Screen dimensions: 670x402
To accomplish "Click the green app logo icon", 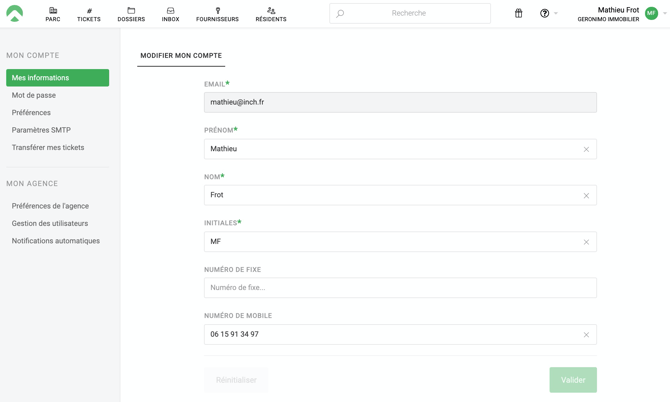I will tap(15, 14).
